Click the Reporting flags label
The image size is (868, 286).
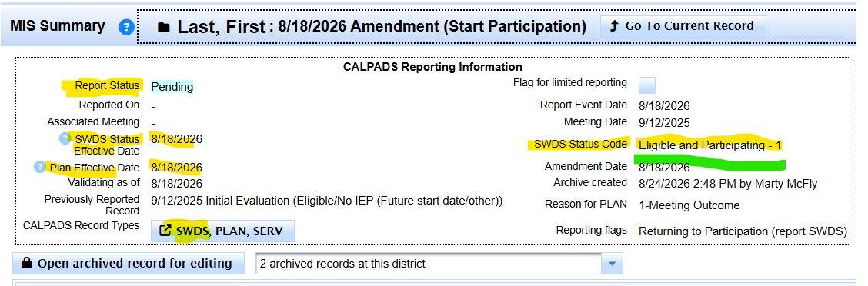pyautogui.click(x=592, y=231)
